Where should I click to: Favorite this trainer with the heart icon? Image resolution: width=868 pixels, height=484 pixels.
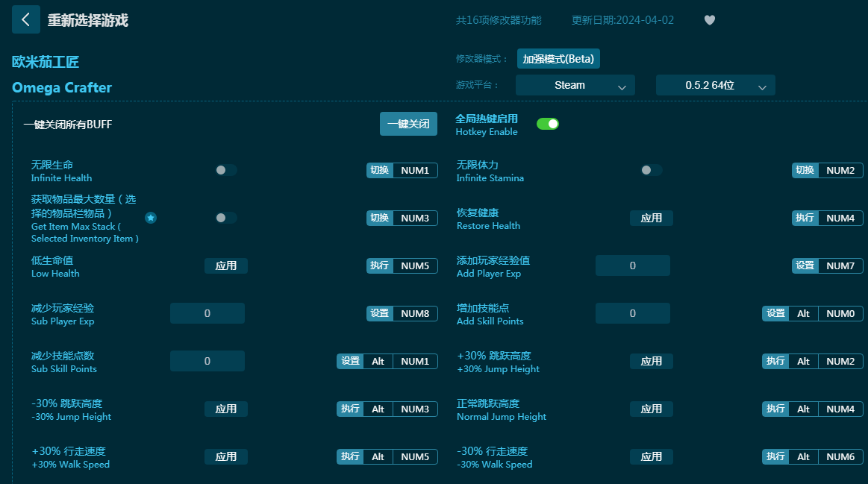point(710,20)
